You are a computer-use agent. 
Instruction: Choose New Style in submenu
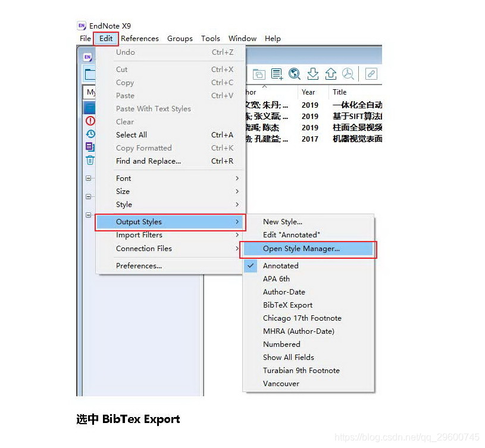[x=308, y=222]
